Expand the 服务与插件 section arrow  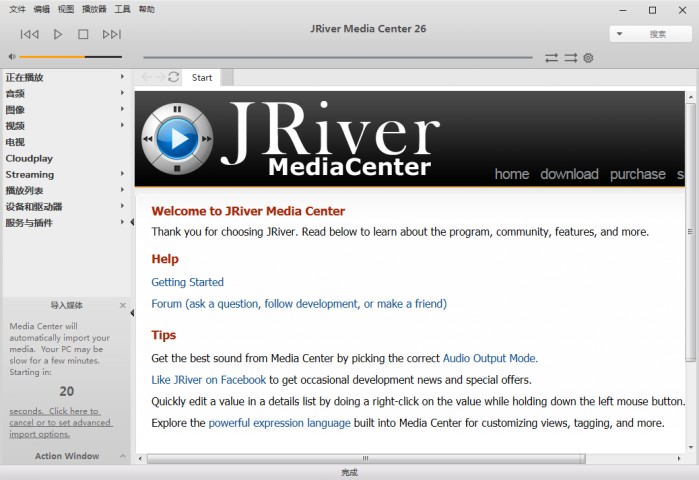pos(122,222)
